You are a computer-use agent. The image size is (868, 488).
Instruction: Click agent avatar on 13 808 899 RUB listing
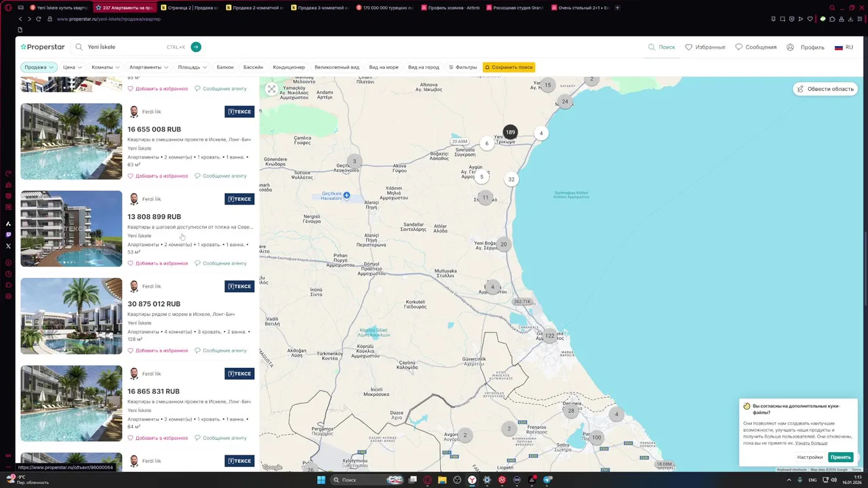[134, 199]
